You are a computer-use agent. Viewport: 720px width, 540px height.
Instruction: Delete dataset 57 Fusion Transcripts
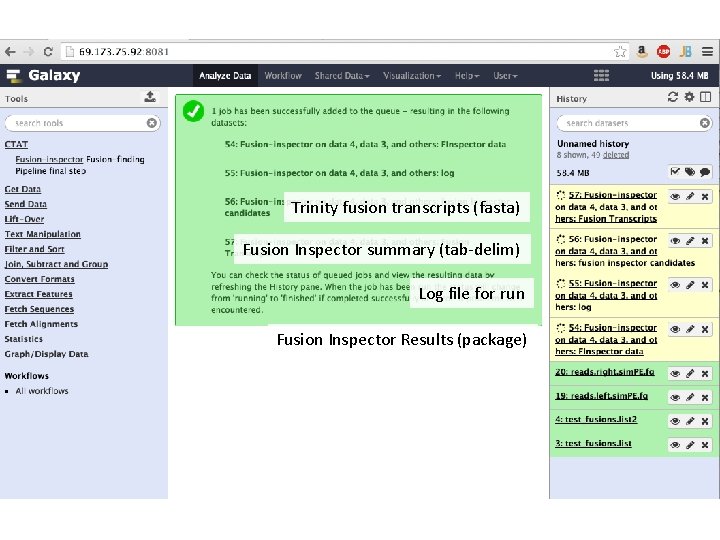click(x=705, y=197)
